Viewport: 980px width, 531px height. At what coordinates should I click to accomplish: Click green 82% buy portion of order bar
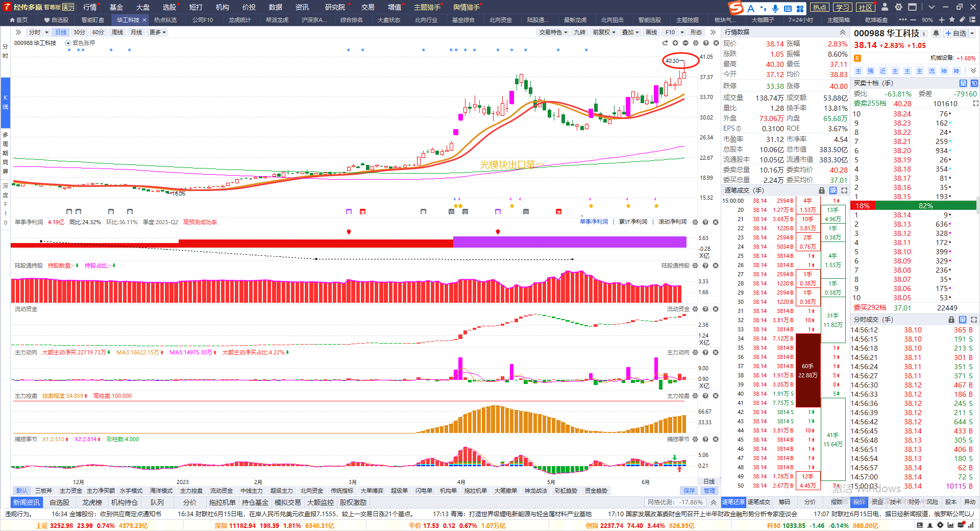click(926, 206)
